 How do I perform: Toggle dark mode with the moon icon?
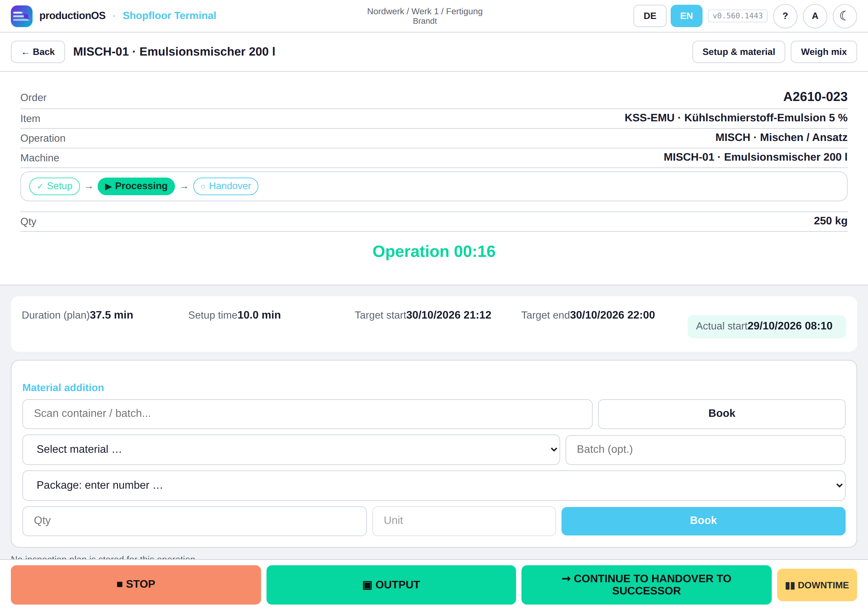(844, 16)
